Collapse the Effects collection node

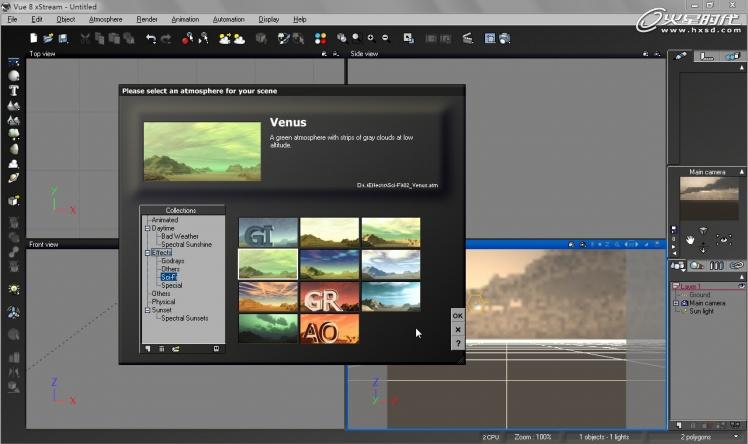tap(147, 253)
